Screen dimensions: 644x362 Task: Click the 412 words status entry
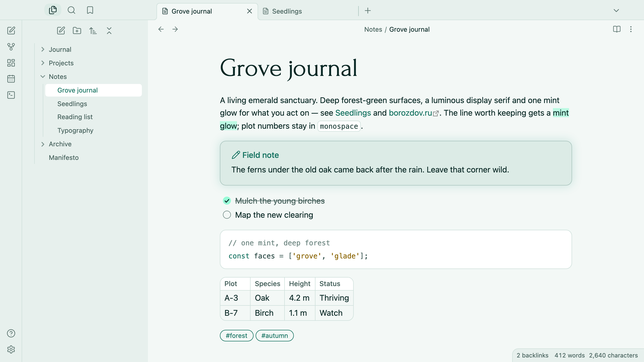coord(570,355)
